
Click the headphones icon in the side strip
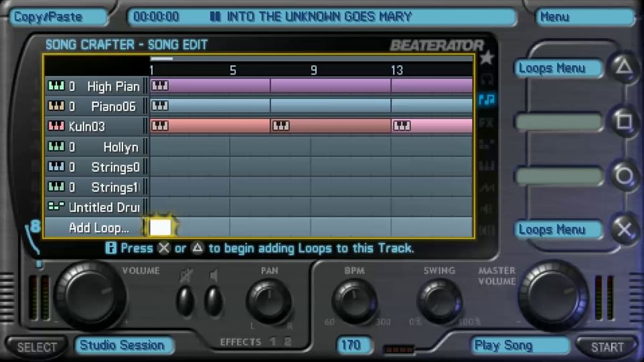click(x=487, y=79)
